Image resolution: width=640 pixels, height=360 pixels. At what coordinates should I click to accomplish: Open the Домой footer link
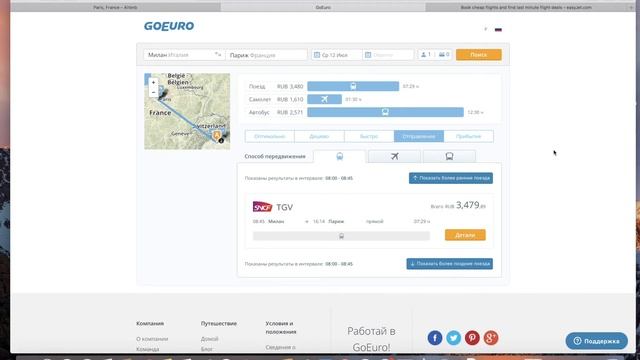(x=209, y=339)
